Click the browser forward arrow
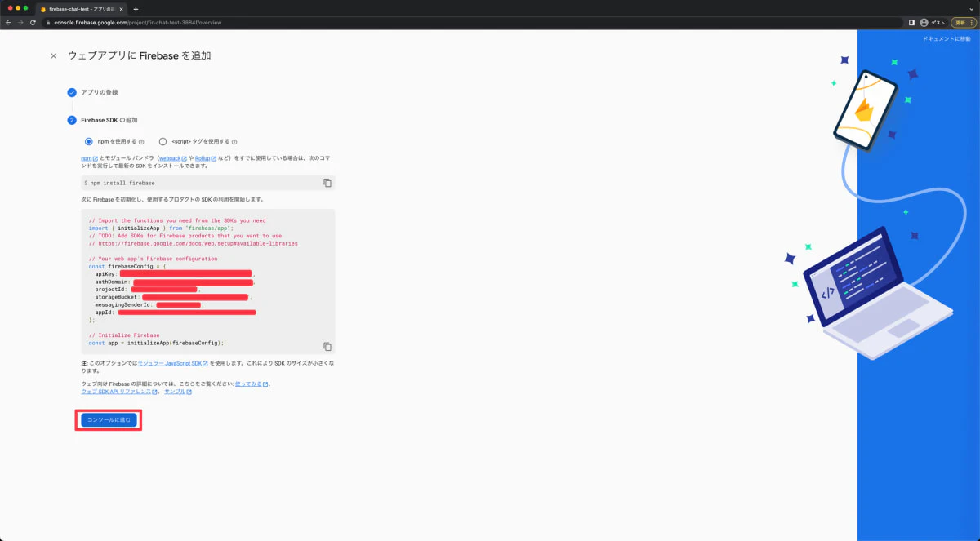Screen dimensions: 980x541 pos(20,22)
